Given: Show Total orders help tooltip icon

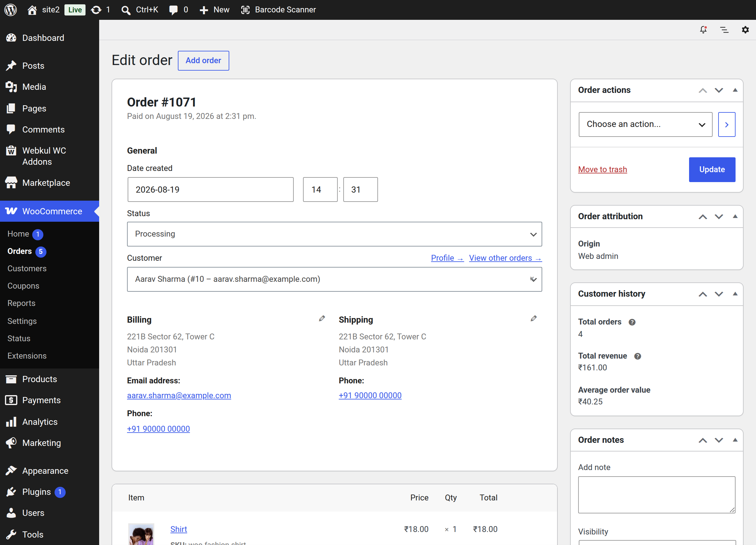Looking at the screenshot, I should coord(632,322).
